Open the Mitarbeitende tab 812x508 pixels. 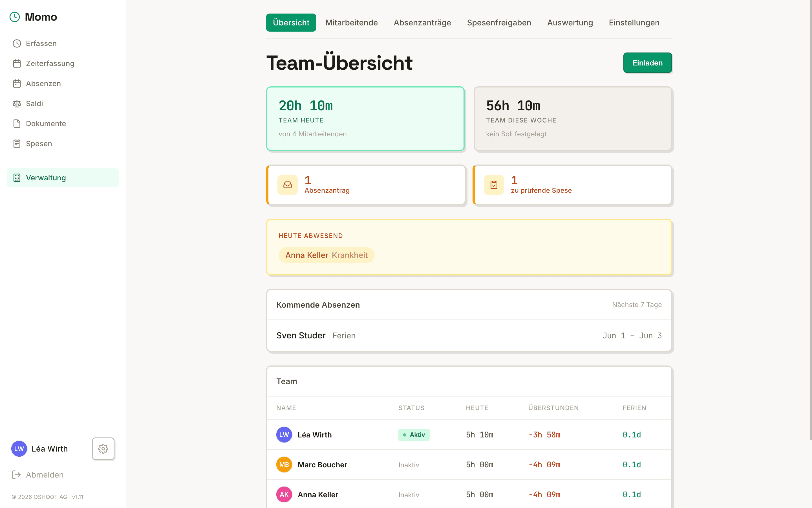pos(351,23)
